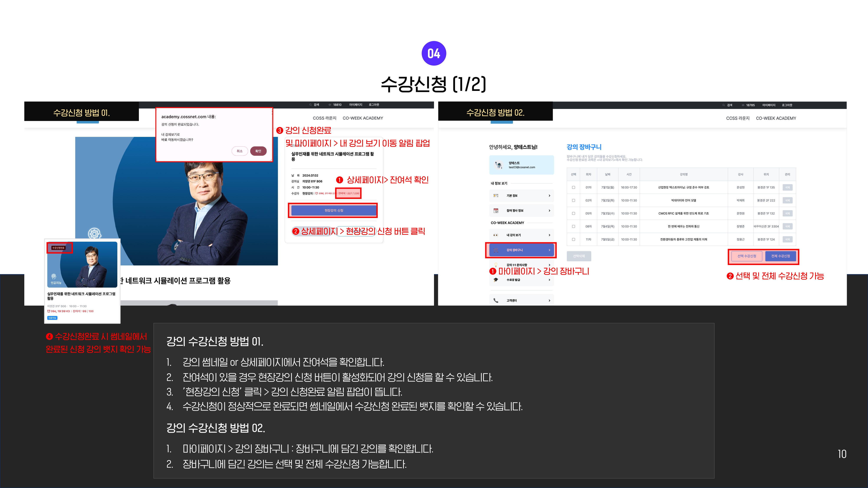Image resolution: width=868 pixels, height=488 pixels.
Task: Click the eyes icon beside 내 강의 보기
Action: 496,235
